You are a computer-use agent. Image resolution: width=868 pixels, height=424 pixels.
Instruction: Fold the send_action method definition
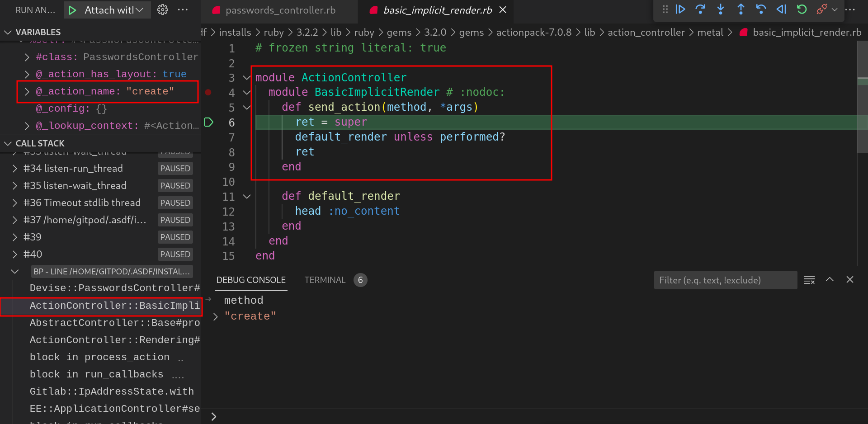pos(247,108)
